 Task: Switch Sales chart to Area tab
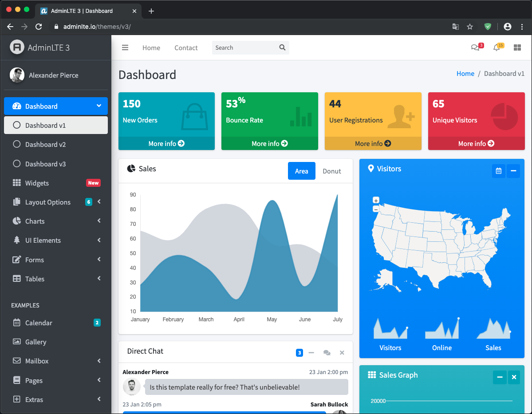(301, 171)
